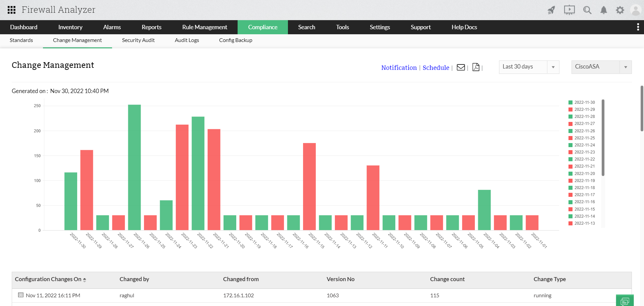Expand the CiscoASA device selector
The height and width of the screenshot is (306, 644).
pyautogui.click(x=625, y=67)
